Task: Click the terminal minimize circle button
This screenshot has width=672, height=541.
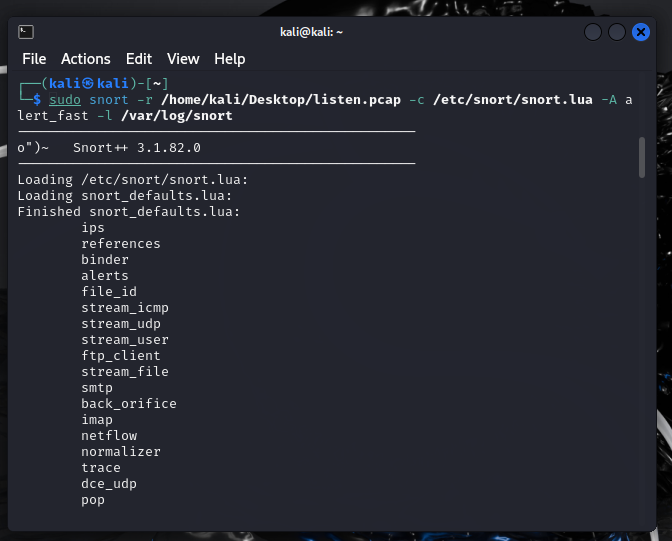Action: pyautogui.click(x=593, y=32)
